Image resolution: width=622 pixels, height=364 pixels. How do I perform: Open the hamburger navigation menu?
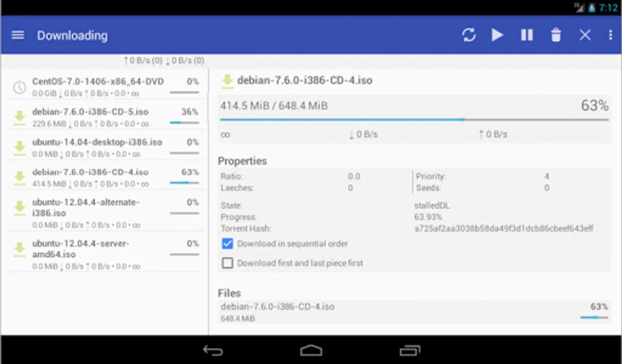coord(18,35)
